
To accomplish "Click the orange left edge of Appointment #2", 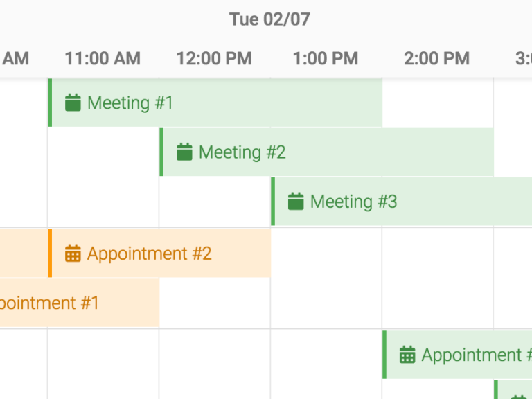I will pyautogui.click(x=50, y=254).
